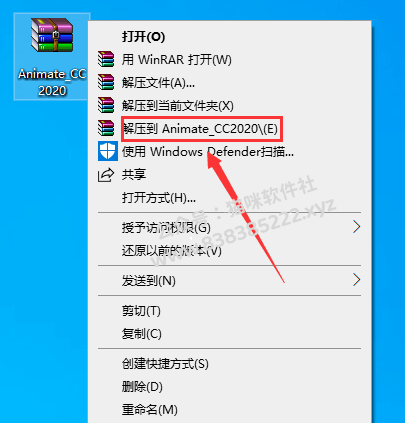Select 使用 Windows Defender扫描 entry
Image resolution: width=405 pixels, height=423 pixels.
208,152
